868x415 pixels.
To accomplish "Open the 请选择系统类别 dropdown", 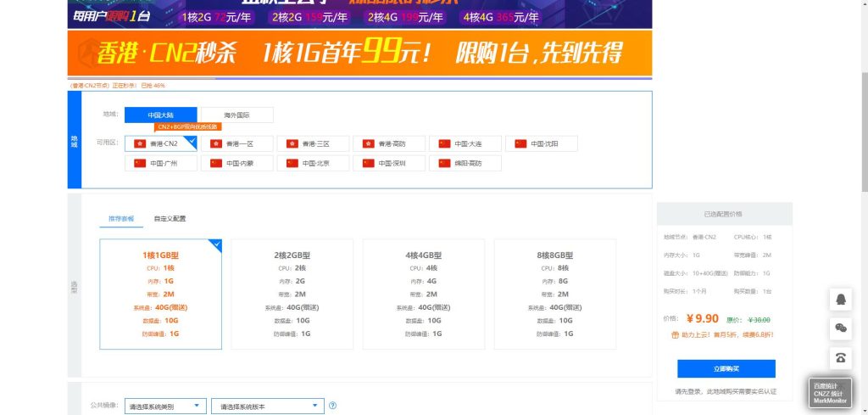I will [164, 407].
